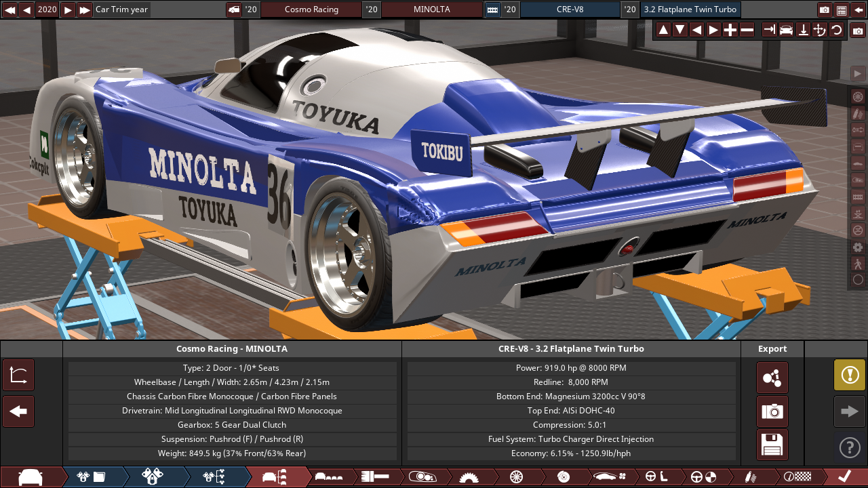Rewind car trim year fast backward

[10, 9]
